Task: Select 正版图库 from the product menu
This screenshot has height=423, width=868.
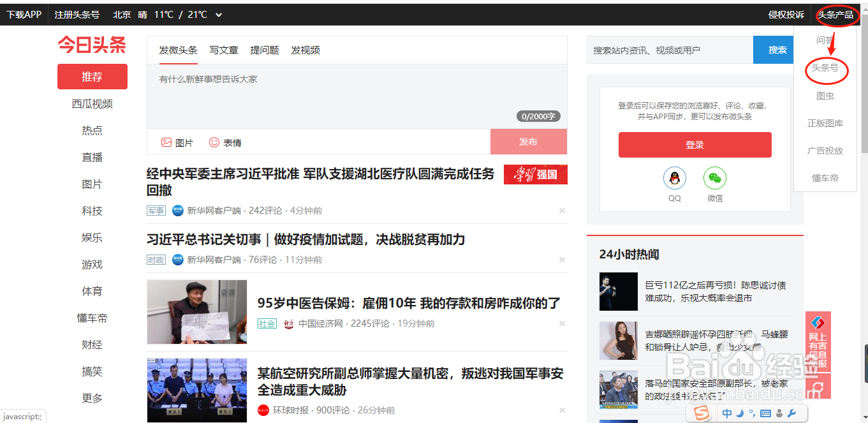Action: click(x=825, y=123)
